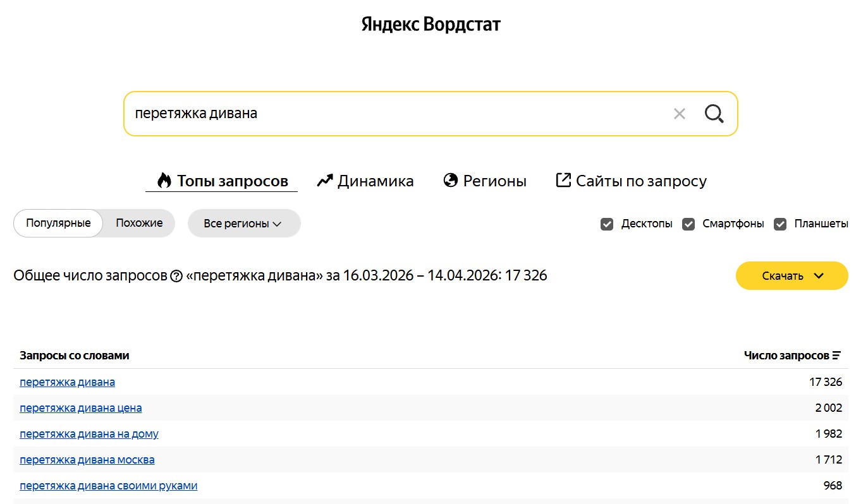Toggle the Планшеты checkbox
This screenshot has height=504, width=868.
coord(780,224)
